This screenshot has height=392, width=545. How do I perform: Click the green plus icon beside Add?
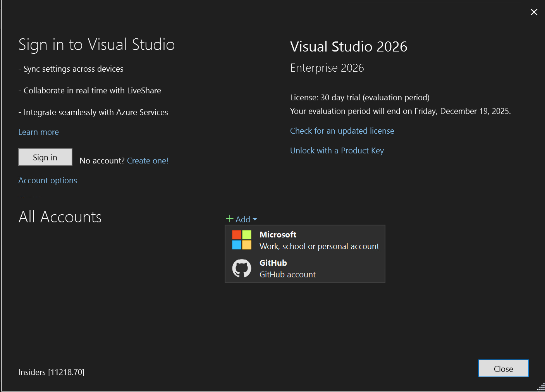[229, 219]
